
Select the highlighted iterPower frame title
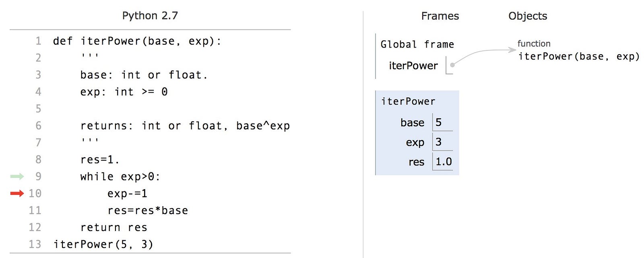(x=408, y=101)
